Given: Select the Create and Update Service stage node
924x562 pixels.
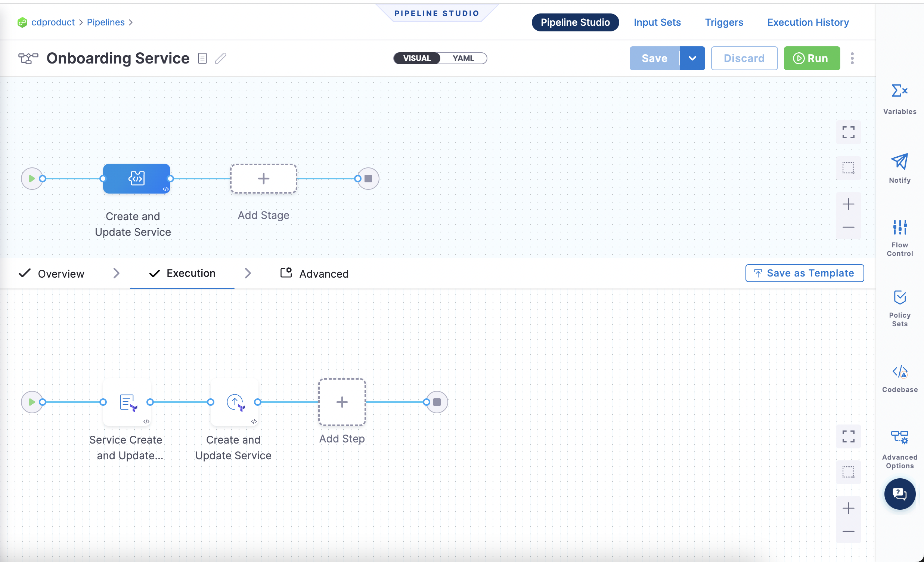Looking at the screenshot, I should point(136,179).
